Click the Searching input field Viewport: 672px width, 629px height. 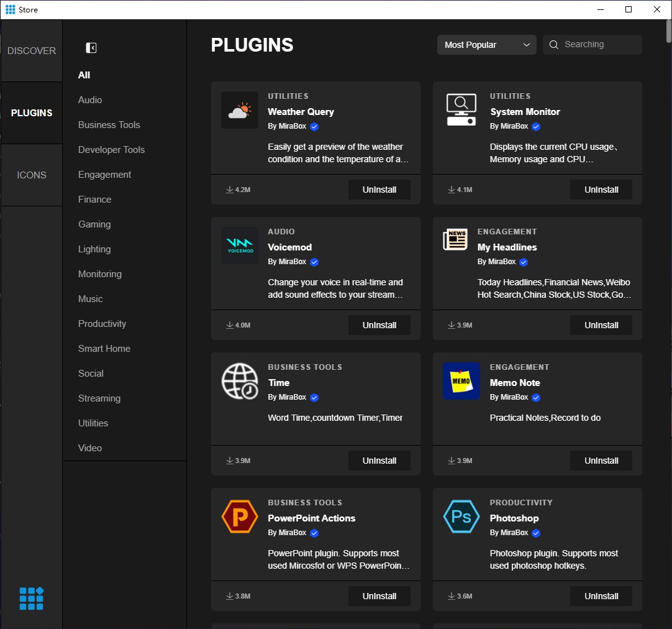point(593,45)
